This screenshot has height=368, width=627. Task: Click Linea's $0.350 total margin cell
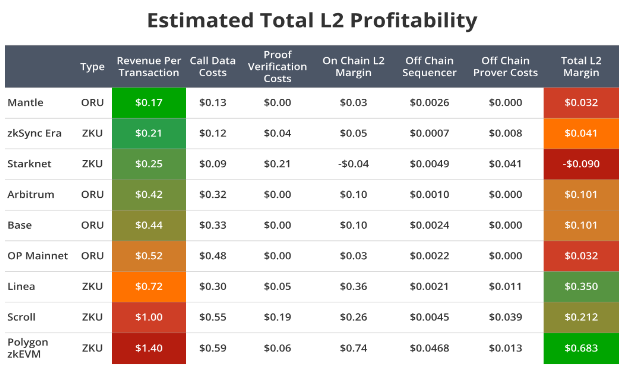tap(581, 287)
